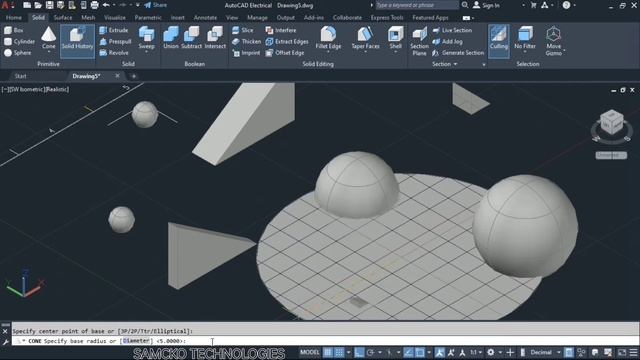Image resolution: width=640 pixels, height=360 pixels.
Task: Activate the Presspull tool
Action: click(115, 42)
